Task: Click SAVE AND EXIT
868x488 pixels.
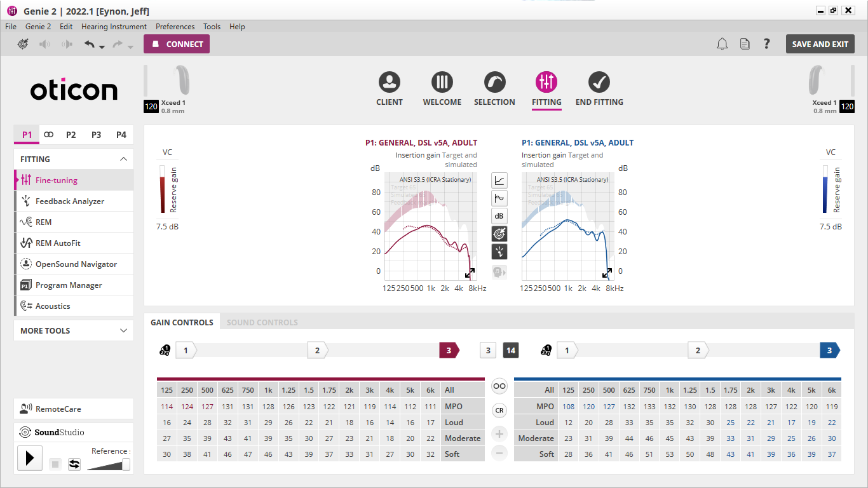Action: click(x=820, y=44)
